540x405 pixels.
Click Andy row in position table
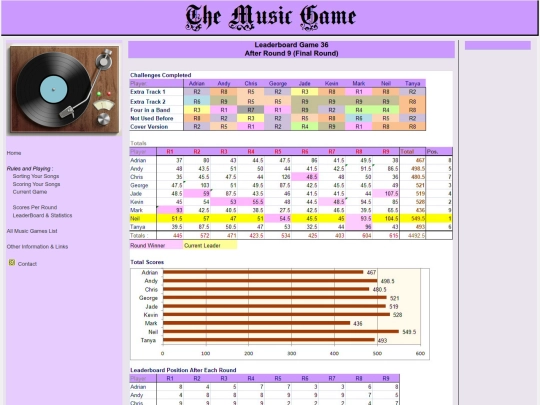tap(264, 395)
